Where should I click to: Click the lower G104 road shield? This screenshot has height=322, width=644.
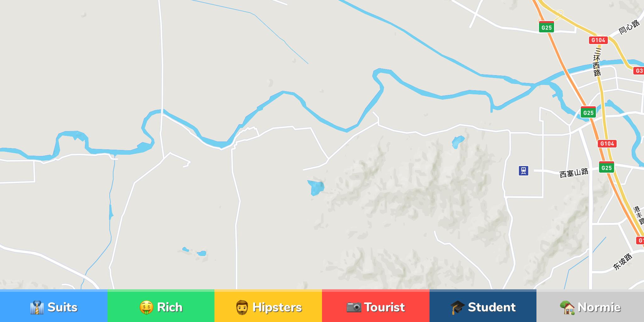(607, 144)
